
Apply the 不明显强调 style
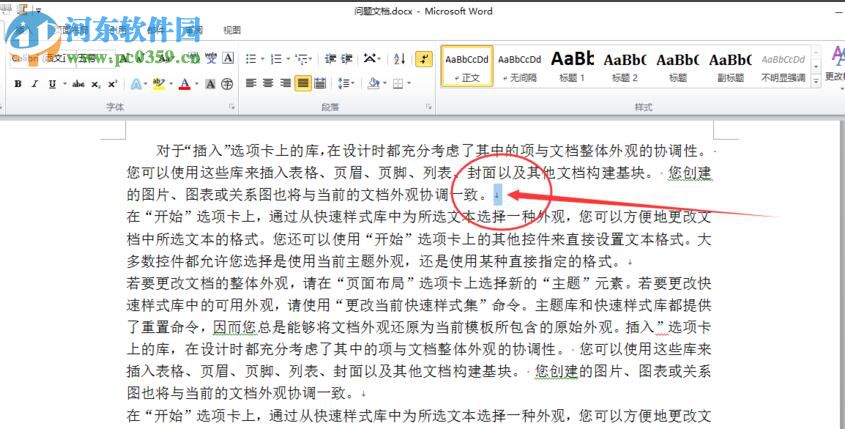click(x=783, y=66)
